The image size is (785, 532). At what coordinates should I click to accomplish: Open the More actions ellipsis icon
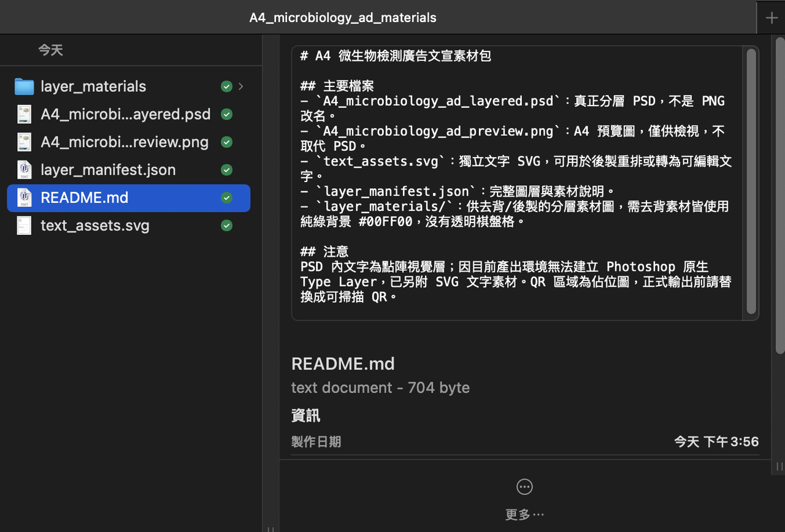coord(524,487)
